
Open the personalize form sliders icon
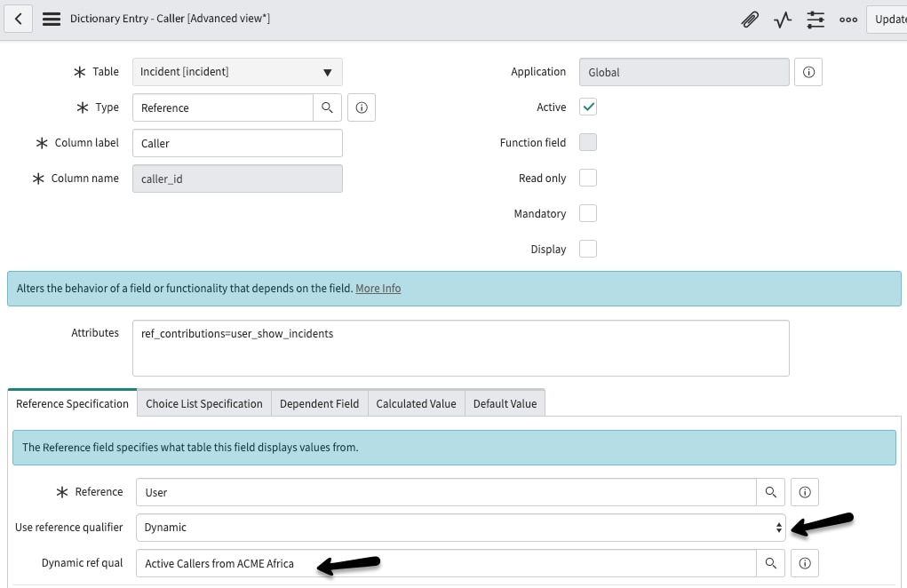pyautogui.click(x=815, y=19)
